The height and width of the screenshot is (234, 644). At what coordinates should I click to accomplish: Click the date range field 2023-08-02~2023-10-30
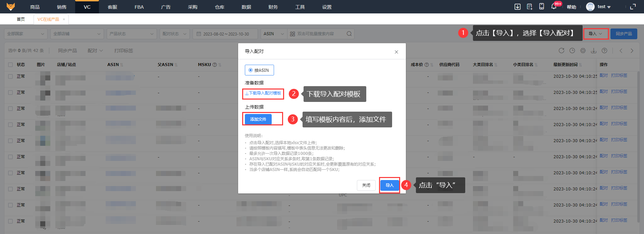225,34
